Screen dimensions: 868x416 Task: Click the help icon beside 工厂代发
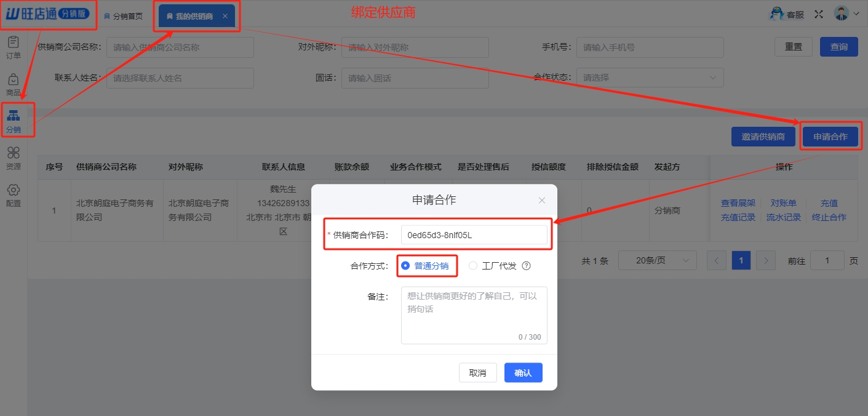pos(526,266)
